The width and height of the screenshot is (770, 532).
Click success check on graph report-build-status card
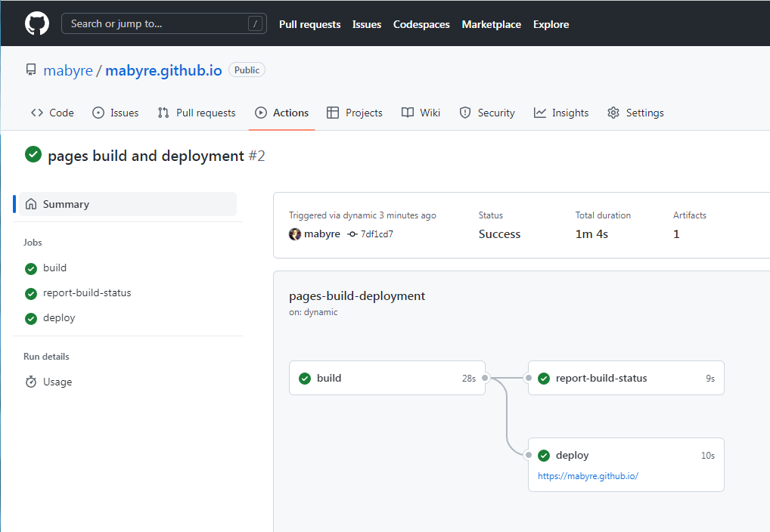[x=544, y=379]
